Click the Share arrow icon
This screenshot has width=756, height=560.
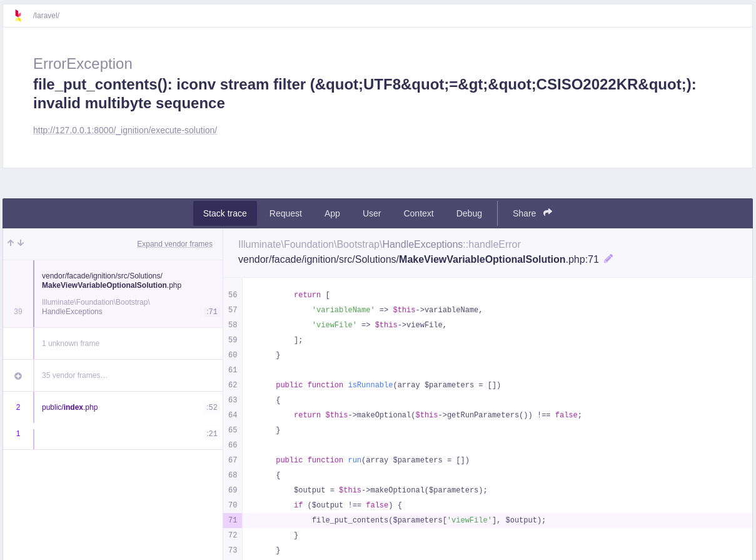point(548,213)
